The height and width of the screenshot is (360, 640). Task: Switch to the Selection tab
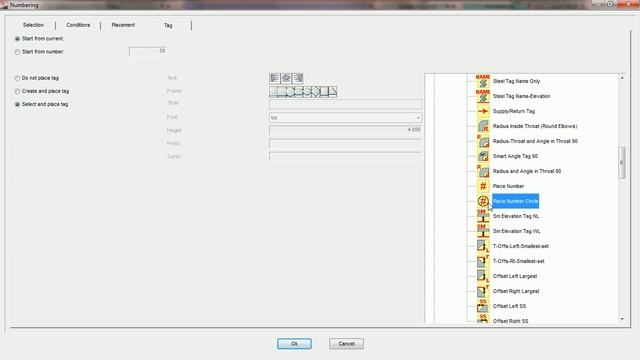click(x=33, y=25)
